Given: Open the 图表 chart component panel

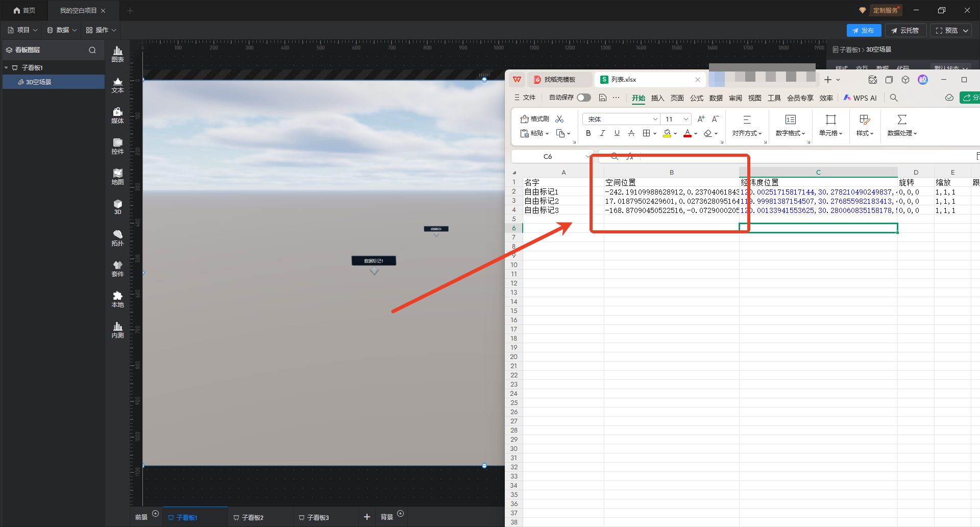Looking at the screenshot, I should [x=117, y=54].
